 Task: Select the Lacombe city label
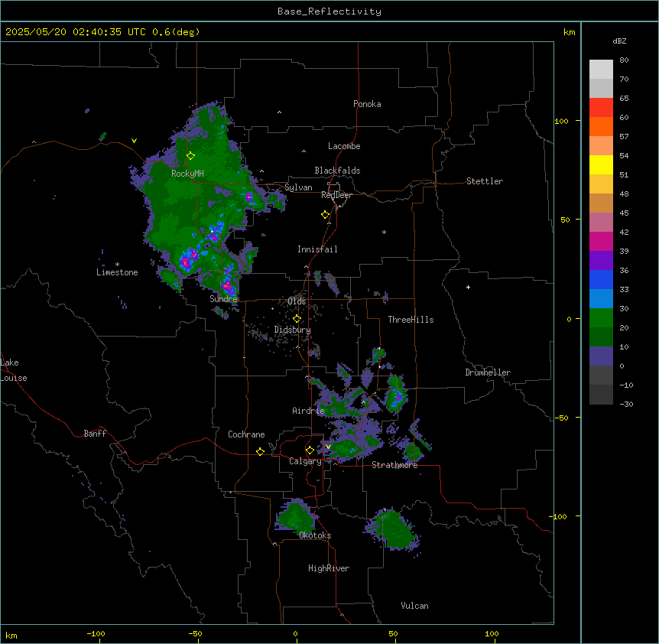[x=344, y=146]
